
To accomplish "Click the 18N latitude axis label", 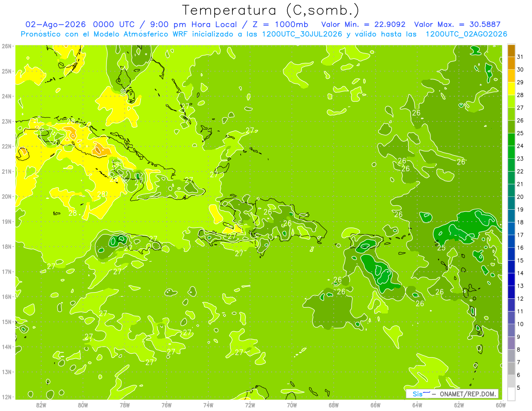I will click(7, 247).
